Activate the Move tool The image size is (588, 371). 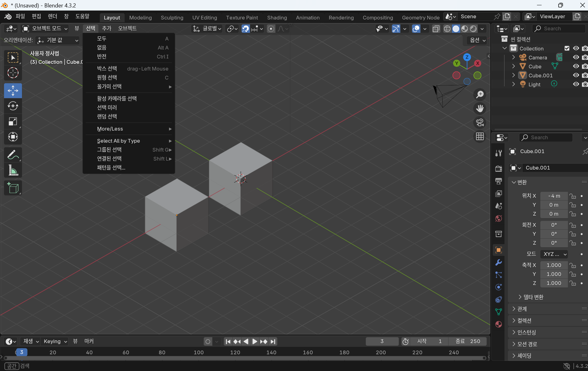(13, 91)
